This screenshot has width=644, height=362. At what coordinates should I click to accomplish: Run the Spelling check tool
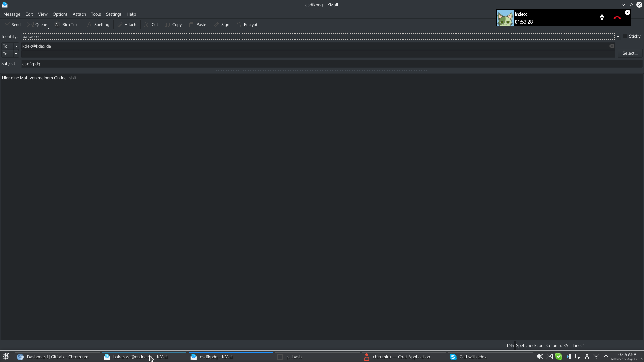[98, 25]
